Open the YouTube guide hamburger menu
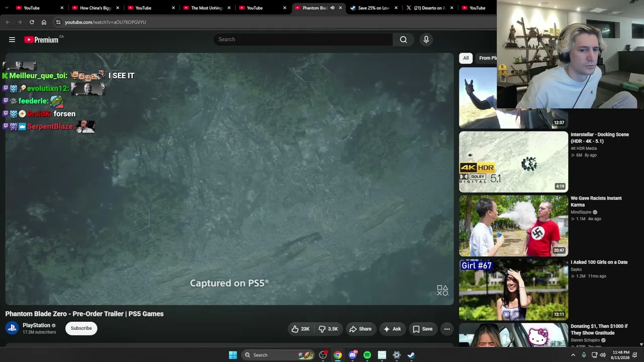This screenshot has width=644, height=362. [x=12, y=40]
